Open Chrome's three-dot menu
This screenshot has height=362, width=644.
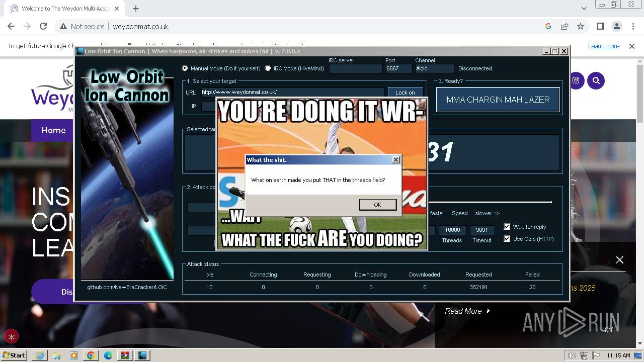[x=632, y=27]
